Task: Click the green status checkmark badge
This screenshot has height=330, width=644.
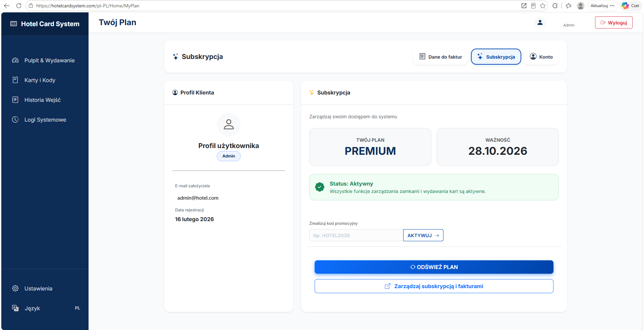Action: pyautogui.click(x=320, y=187)
